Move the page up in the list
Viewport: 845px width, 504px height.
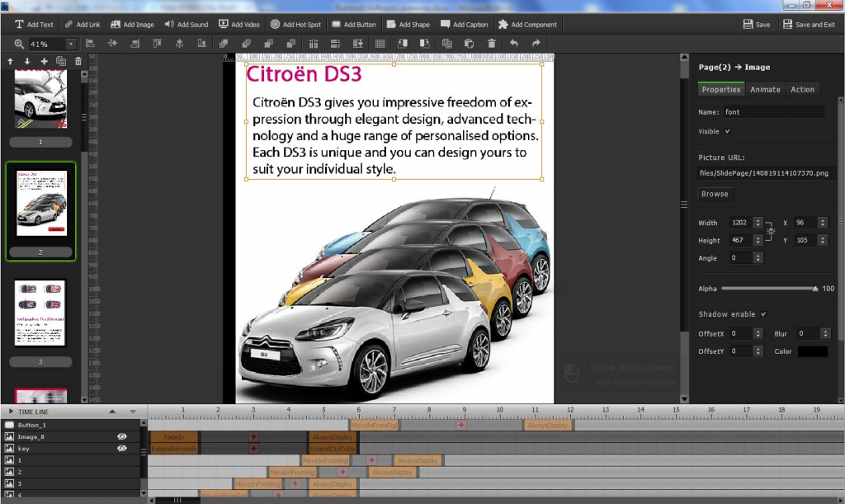pos(10,61)
